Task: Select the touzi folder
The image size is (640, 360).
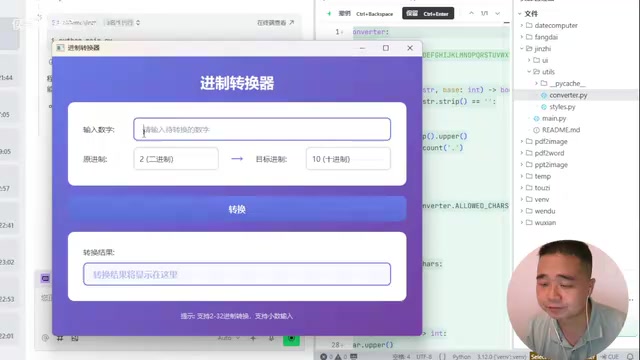Action: click(542, 188)
